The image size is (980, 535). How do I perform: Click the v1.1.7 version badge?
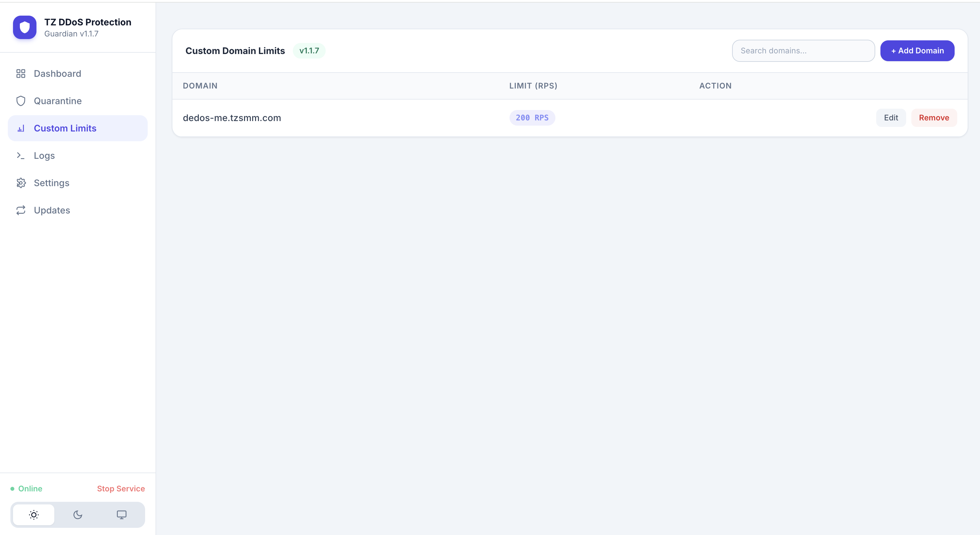[x=309, y=50]
